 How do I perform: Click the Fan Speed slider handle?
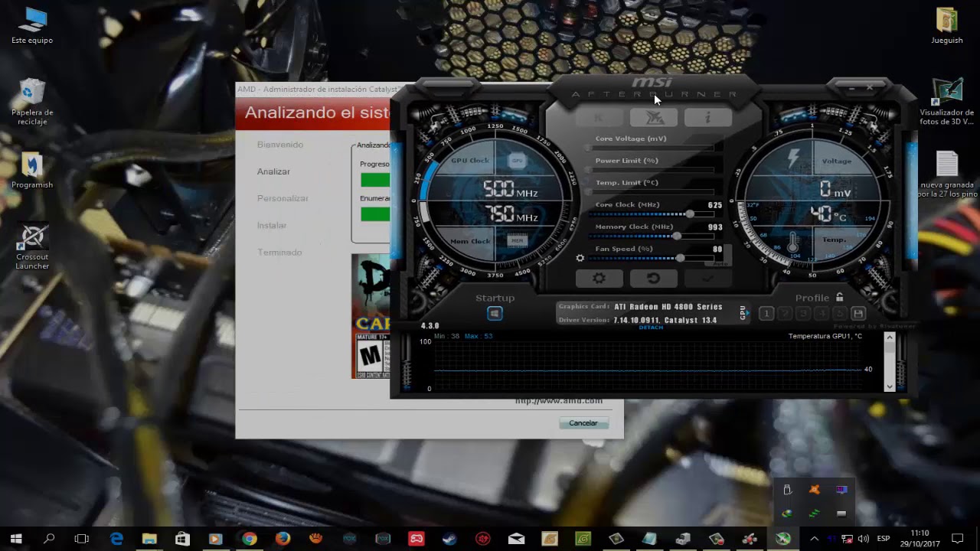click(x=680, y=258)
